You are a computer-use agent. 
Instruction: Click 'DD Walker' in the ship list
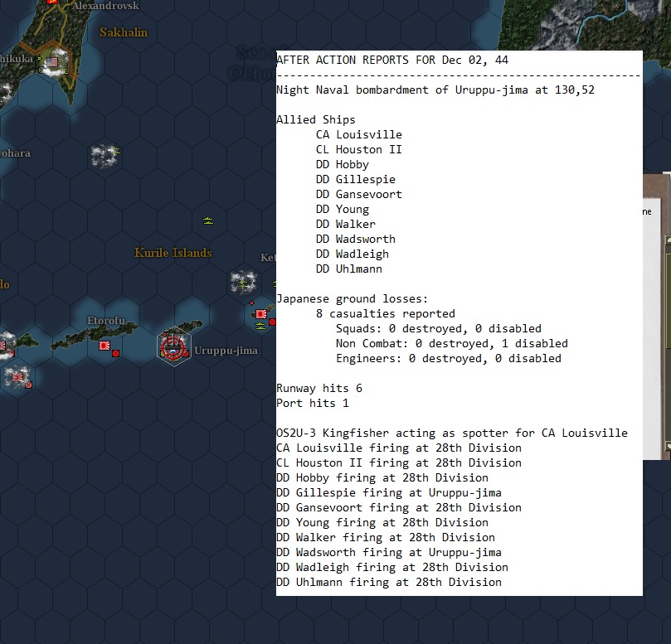click(346, 224)
